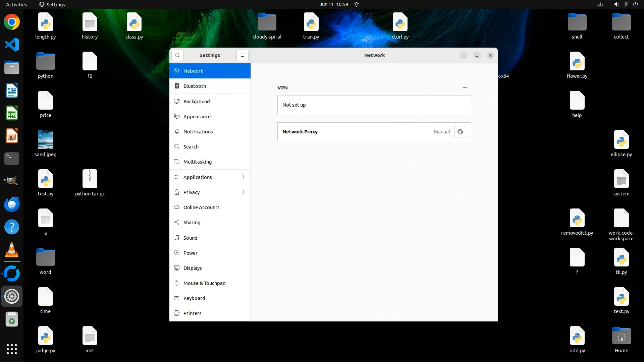Click the notification bell in top bar
644x362 pixels.
pyautogui.click(x=357, y=4)
